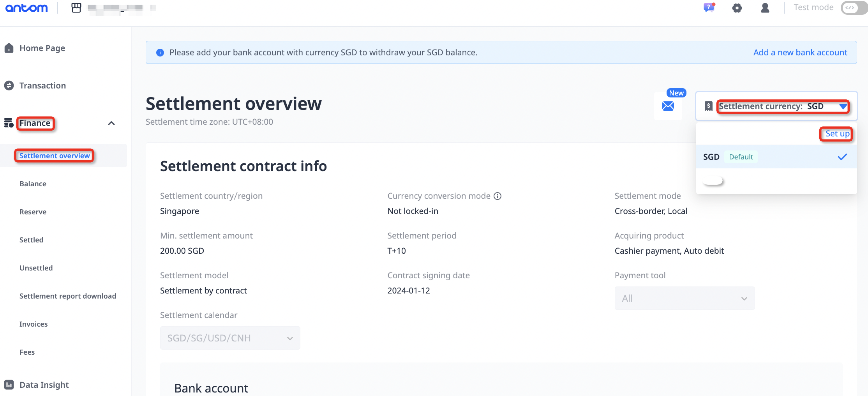Toggle the Test mode switch
This screenshot has height=396, width=868.
tap(853, 8)
